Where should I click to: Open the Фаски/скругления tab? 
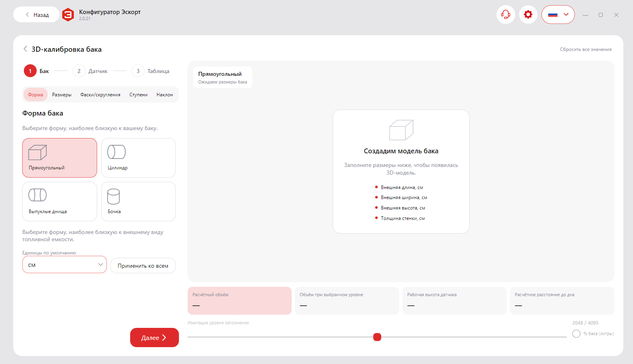(100, 95)
